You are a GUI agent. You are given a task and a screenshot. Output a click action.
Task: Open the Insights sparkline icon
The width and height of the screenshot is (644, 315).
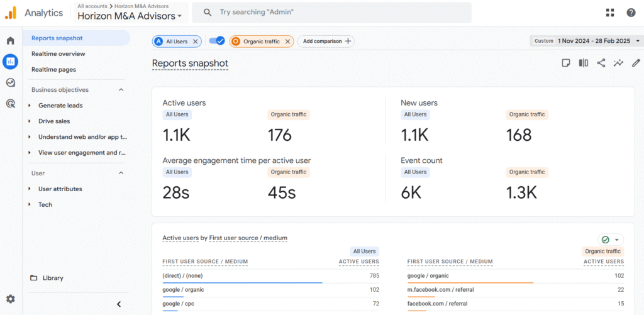point(619,63)
